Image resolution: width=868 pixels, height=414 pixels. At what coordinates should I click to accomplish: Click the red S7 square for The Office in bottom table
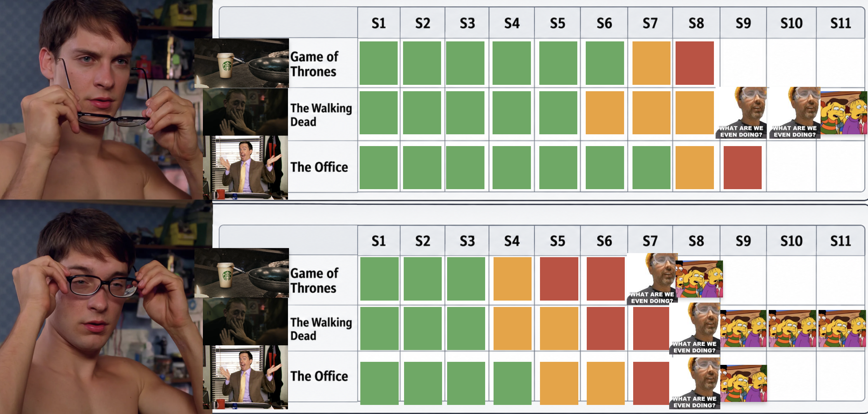coord(651,383)
